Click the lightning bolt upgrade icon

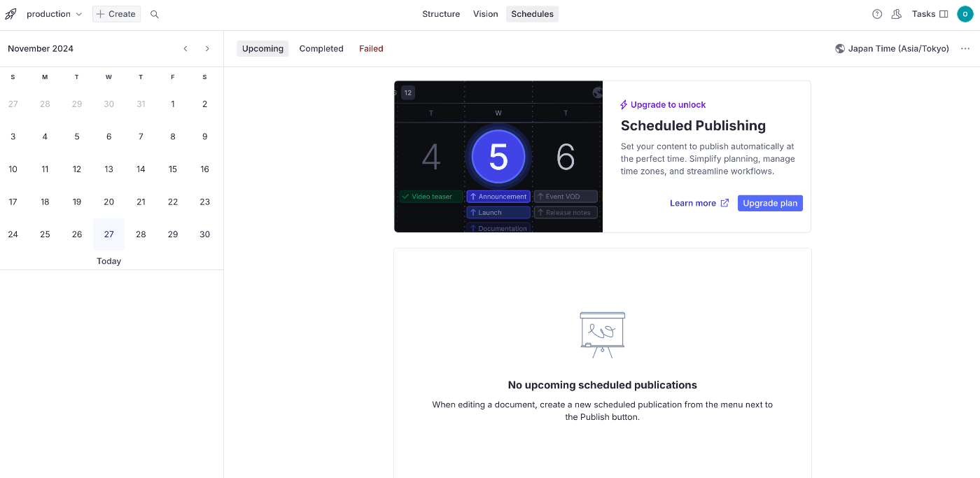(x=624, y=105)
